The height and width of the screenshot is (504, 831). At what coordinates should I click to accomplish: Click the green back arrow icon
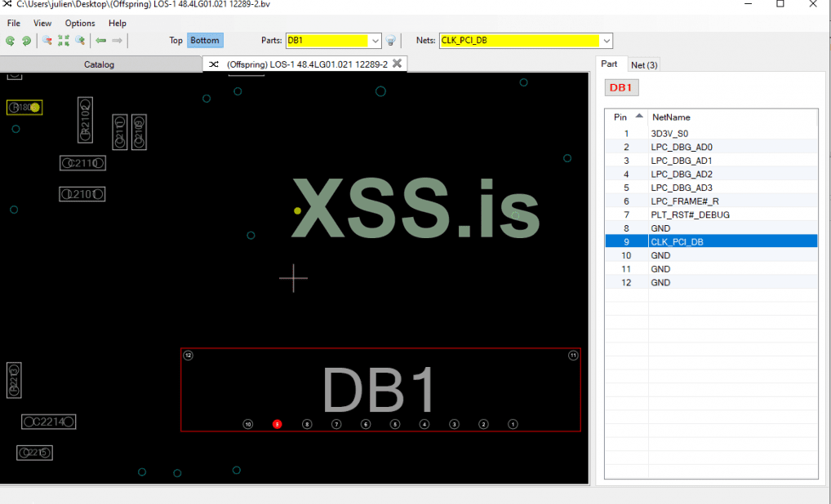click(x=101, y=41)
